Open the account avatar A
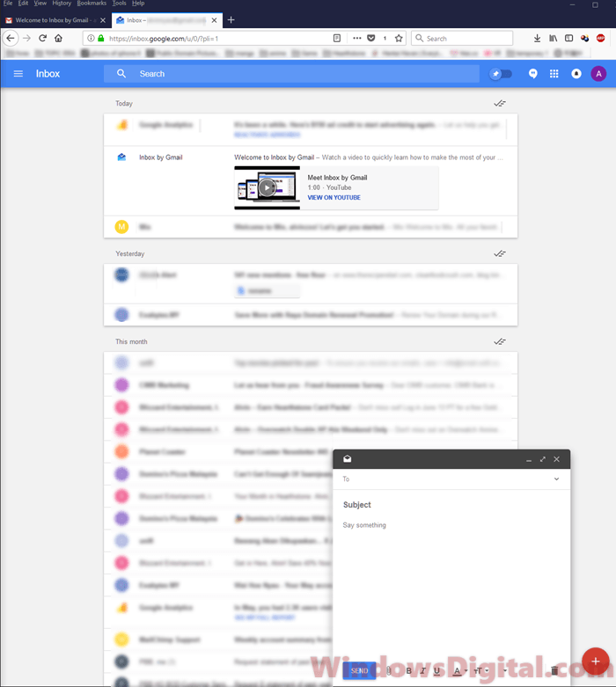 point(598,74)
